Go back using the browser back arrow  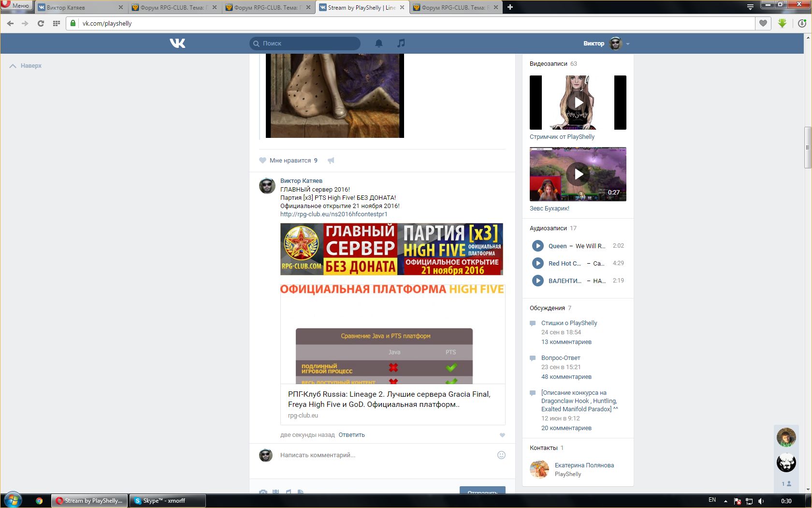click(x=11, y=23)
